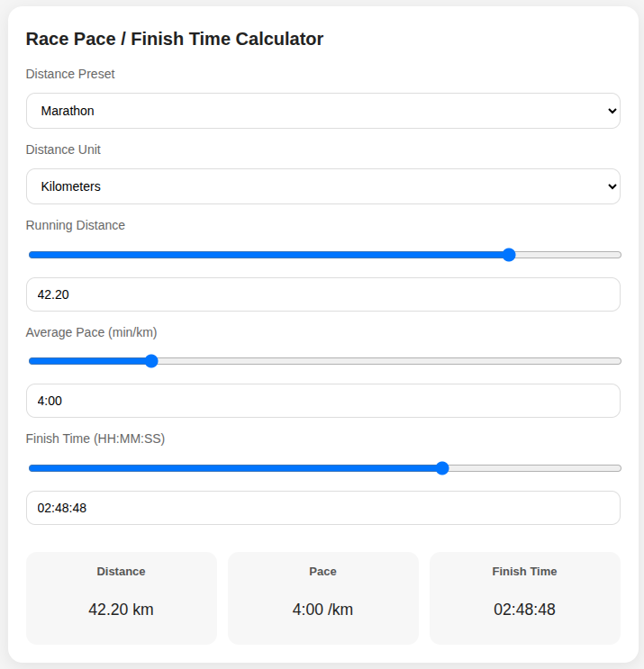Click the Running Distance slider handle
The image size is (644, 669).
[x=509, y=255]
